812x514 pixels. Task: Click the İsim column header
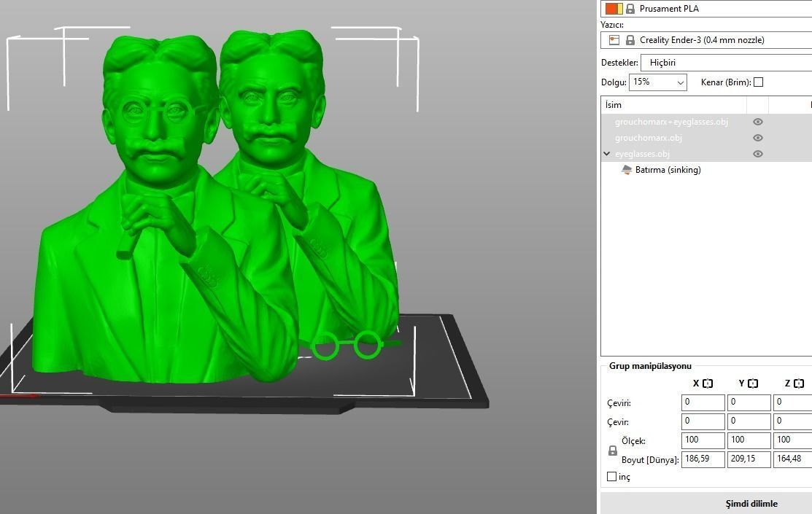click(x=673, y=104)
